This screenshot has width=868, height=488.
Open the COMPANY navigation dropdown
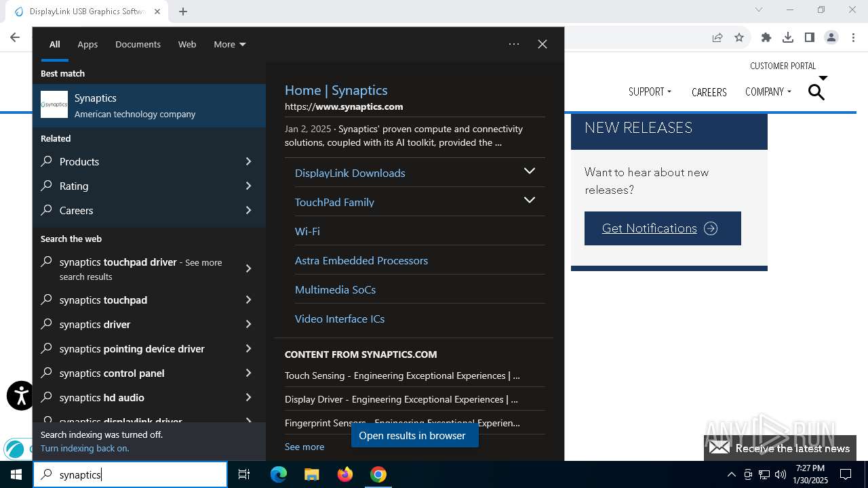[768, 91]
